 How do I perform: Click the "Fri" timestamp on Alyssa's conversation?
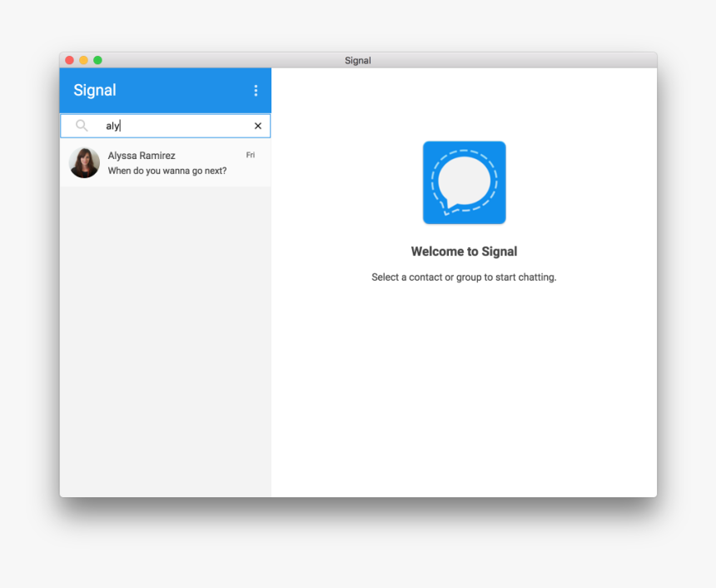tap(251, 156)
